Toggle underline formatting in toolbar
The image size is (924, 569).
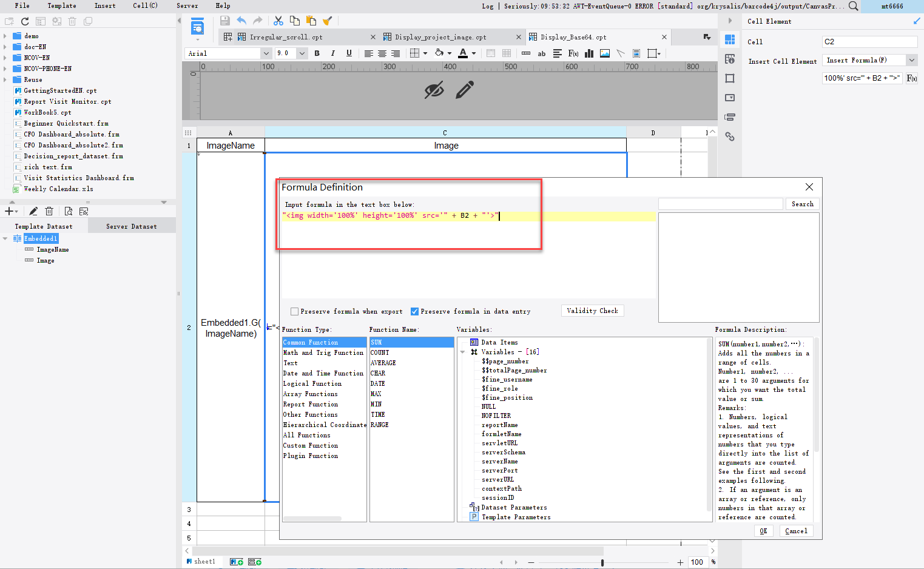point(349,53)
